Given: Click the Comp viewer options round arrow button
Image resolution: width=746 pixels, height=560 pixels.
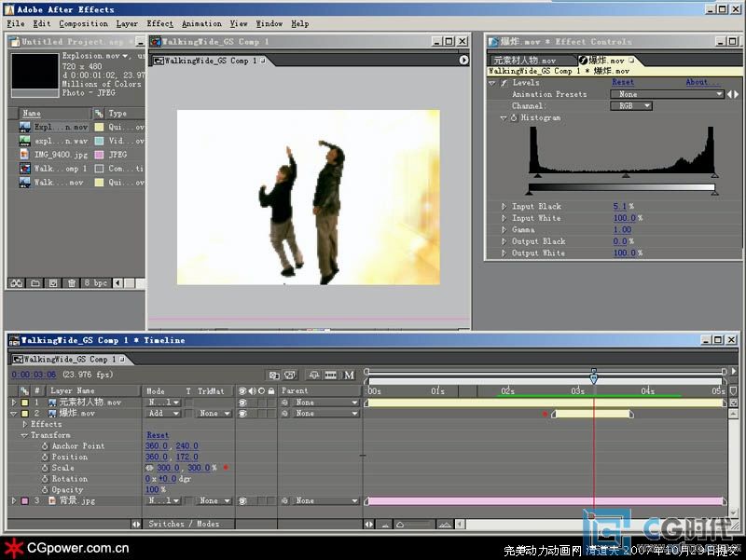Looking at the screenshot, I should tap(463, 60).
